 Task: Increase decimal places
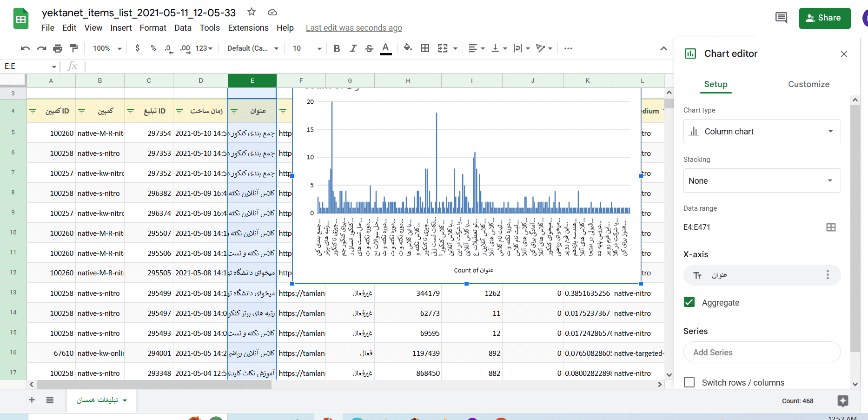point(185,48)
